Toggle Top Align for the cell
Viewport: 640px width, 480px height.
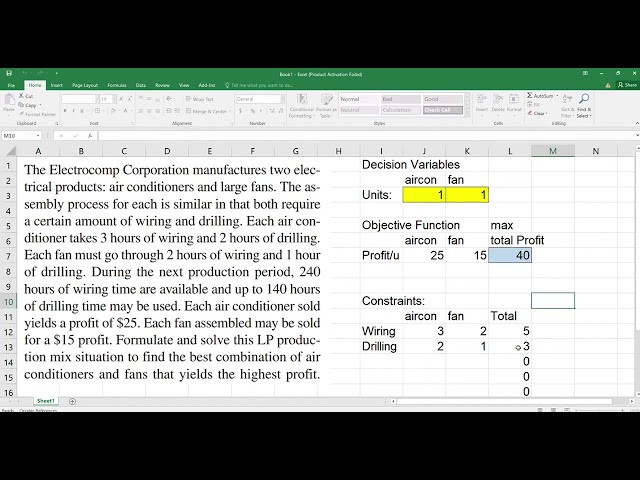point(140,99)
